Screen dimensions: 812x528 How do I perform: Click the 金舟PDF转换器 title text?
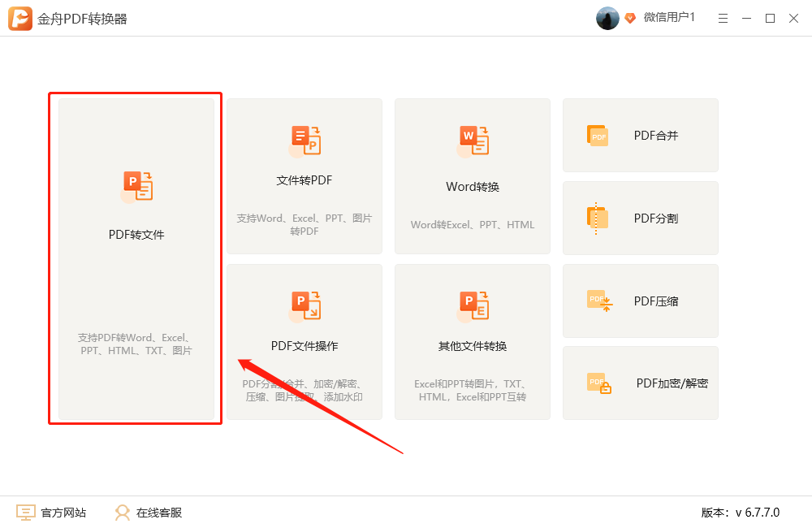82,19
